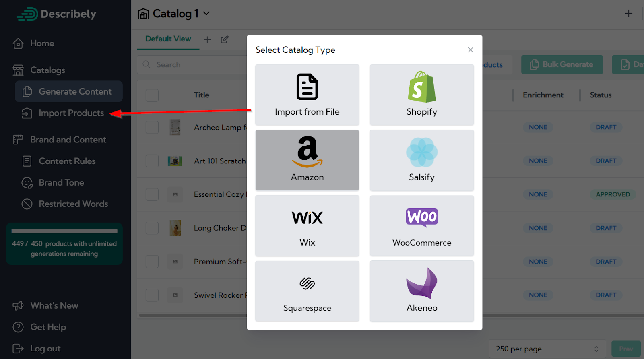Click the Status column header
644x359 pixels.
(601, 95)
